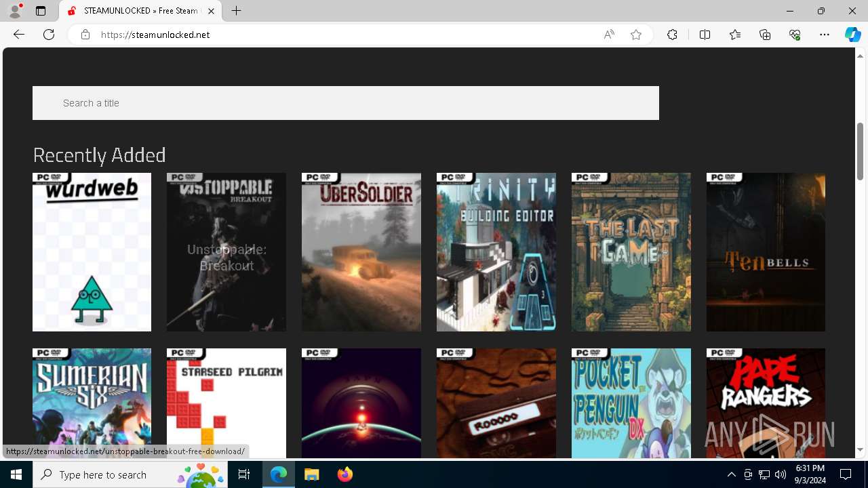
Task: Open the red eye planet game cover
Action: (x=361, y=403)
